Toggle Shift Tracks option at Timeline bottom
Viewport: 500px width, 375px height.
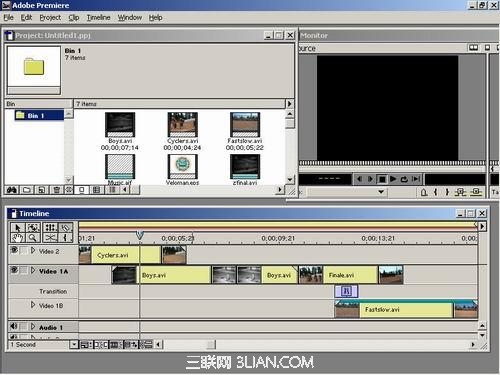(x=131, y=344)
